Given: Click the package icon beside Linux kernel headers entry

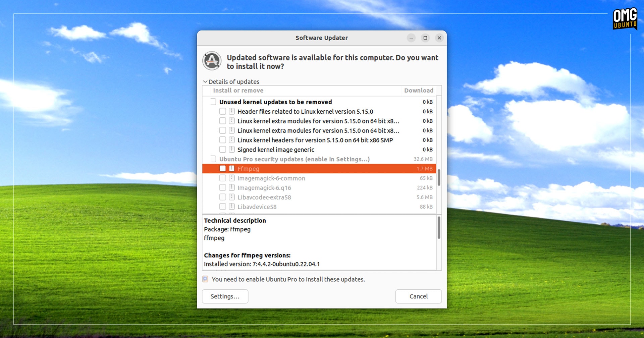Looking at the screenshot, I should coord(231,140).
